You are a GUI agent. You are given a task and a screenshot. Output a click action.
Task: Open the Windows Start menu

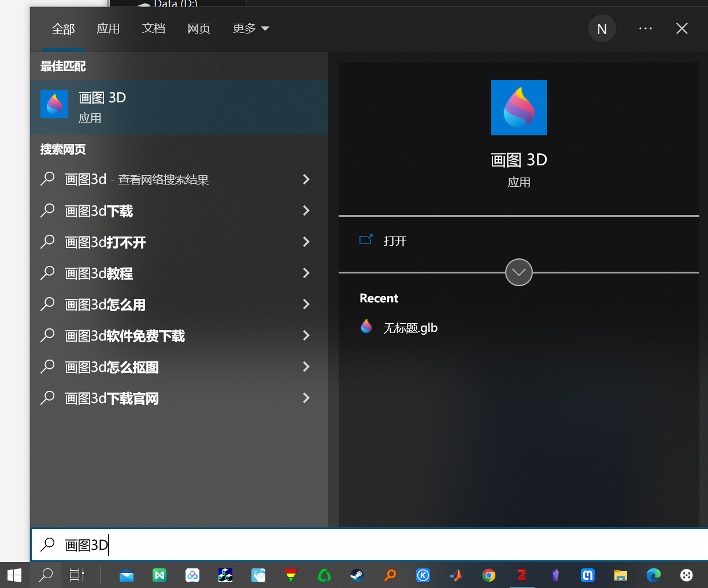point(14,575)
